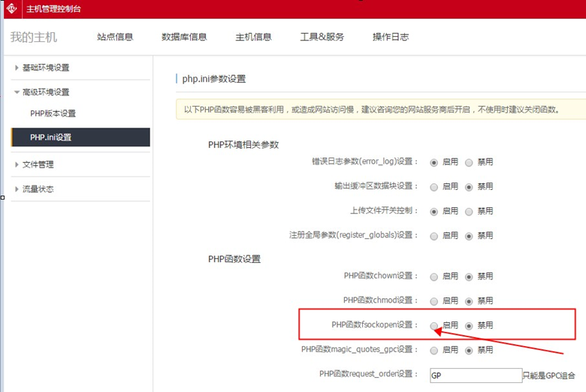This screenshot has height=392, width=586.
Task: Disable upload file switch (上传文件开关)
Action: (470, 211)
